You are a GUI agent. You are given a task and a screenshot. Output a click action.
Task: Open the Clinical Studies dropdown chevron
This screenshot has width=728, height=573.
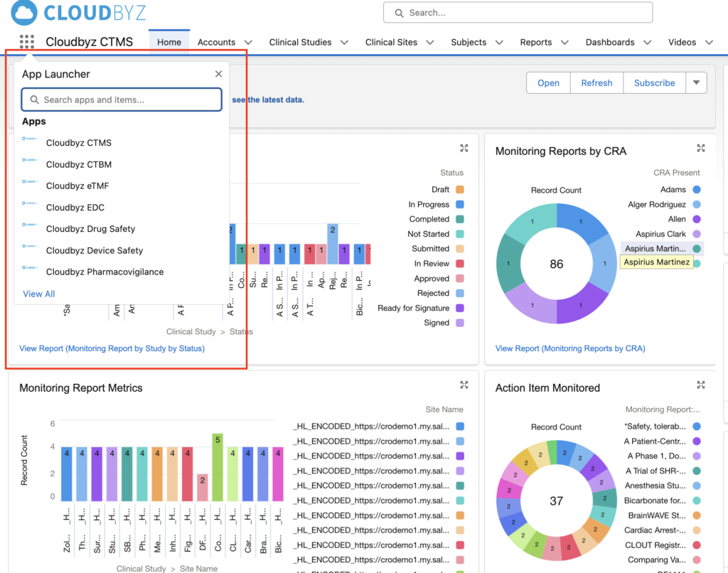[x=345, y=42]
